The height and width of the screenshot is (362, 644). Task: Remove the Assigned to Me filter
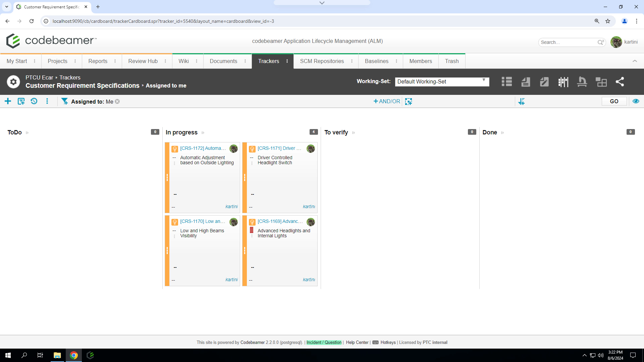117,102
